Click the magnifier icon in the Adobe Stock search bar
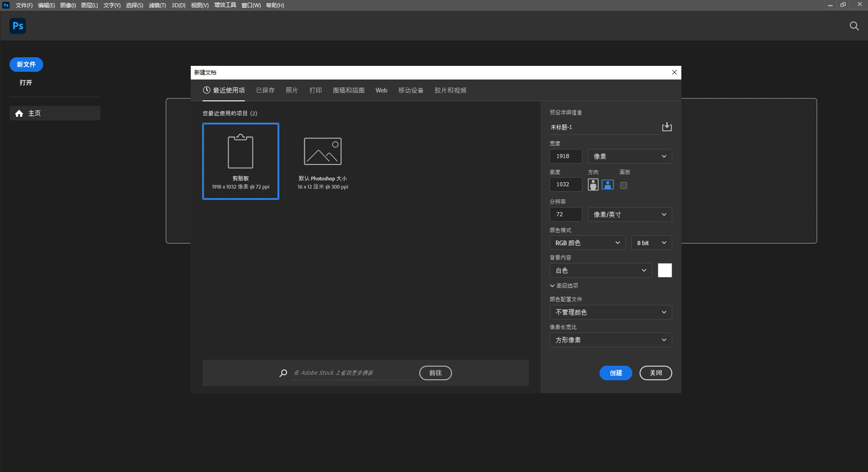 click(283, 373)
